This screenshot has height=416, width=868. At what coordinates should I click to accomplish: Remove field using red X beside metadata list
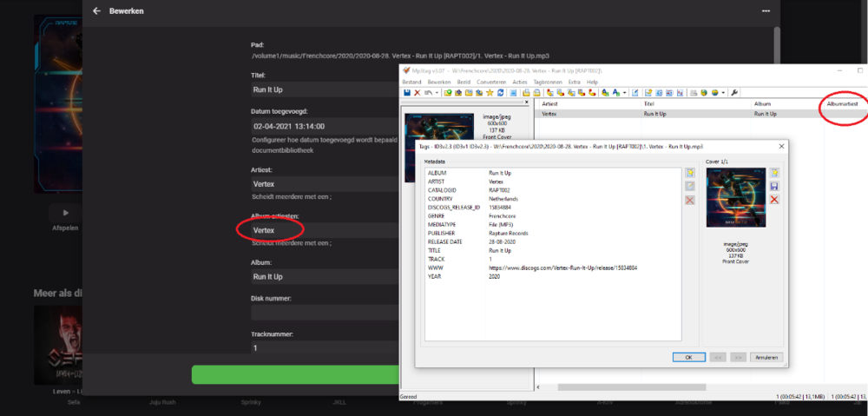tap(690, 200)
